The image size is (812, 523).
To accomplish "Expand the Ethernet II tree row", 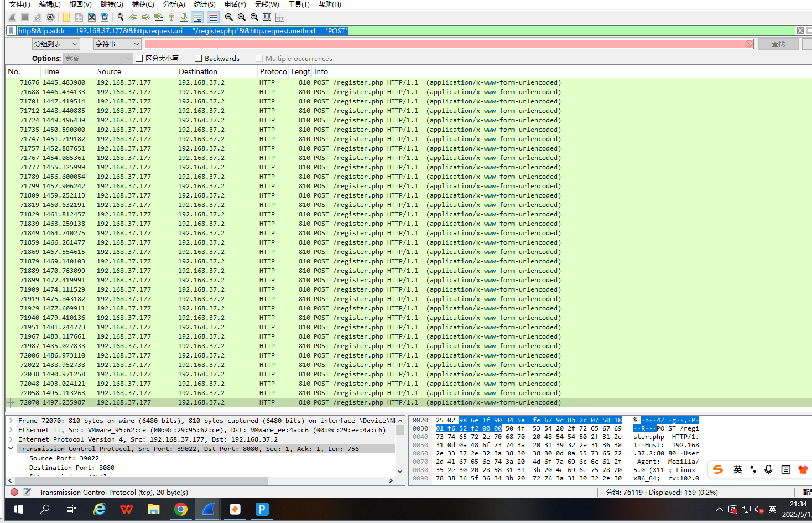I will (11, 430).
